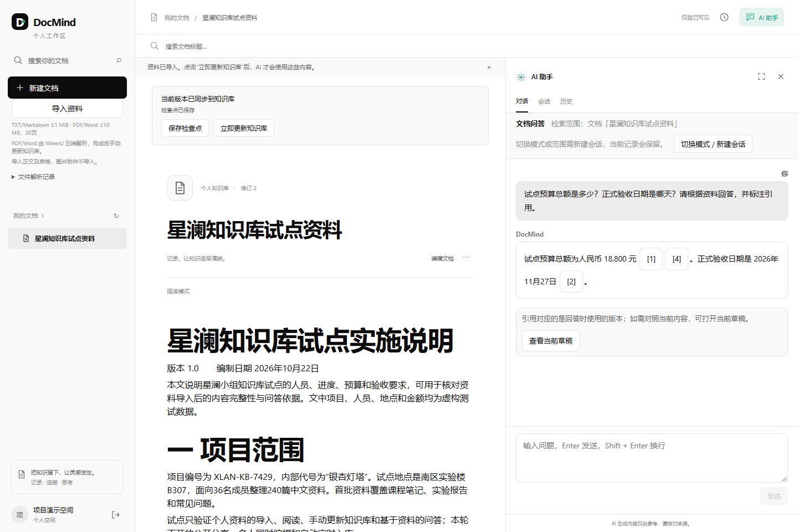Expand the 文件解析记录 section
This screenshot has width=798, height=532.
click(x=33, y=177)
